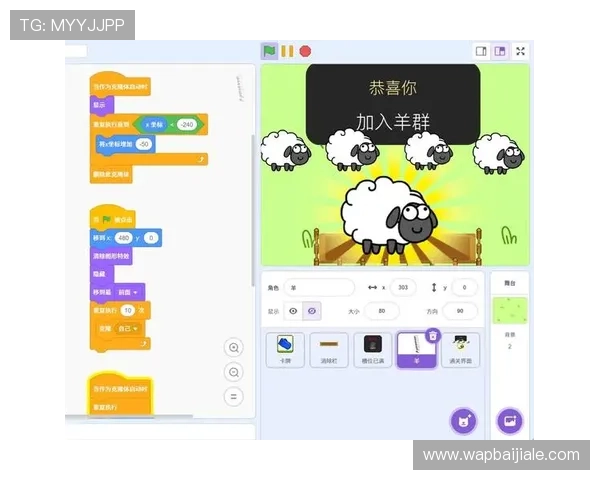The image size is (600, 480).
Task: Delete the selected 羊 sprite via trash icon
Action: [x=433, y=336]
